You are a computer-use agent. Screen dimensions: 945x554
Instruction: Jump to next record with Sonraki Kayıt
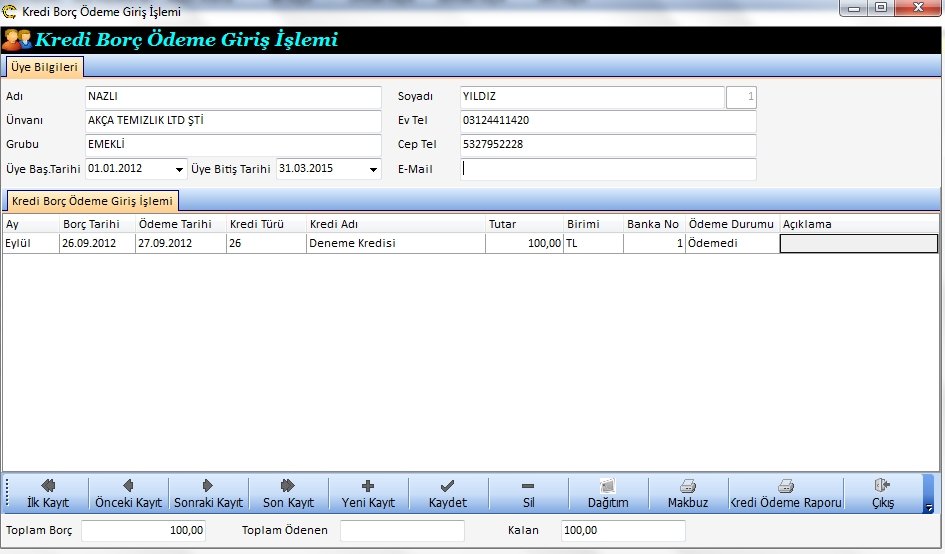coord(208,493)
